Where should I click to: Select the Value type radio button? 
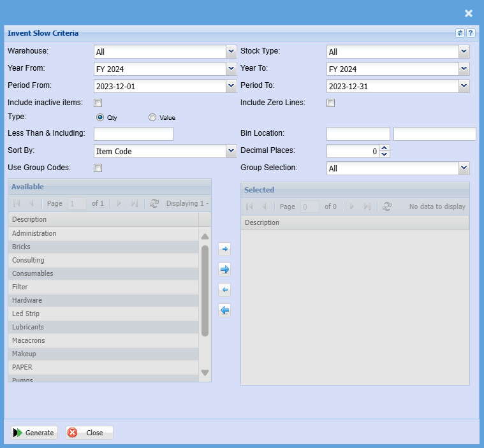click(x=152, y=117)
